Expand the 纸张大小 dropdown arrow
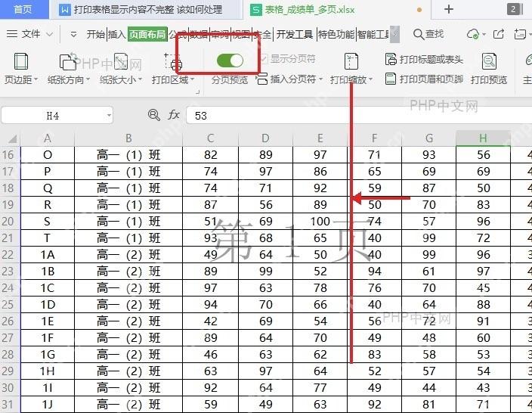The image size is (532, 413). (x=140, y=79)
